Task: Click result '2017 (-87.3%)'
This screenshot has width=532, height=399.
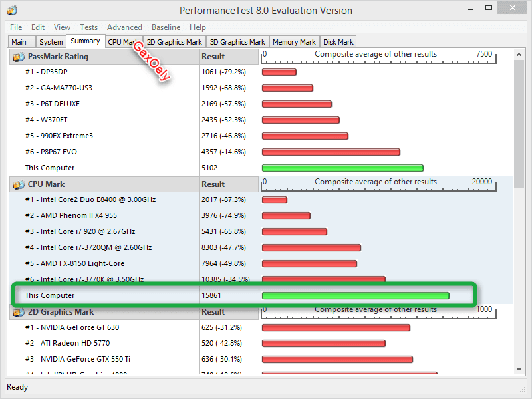Action: pos(223,199)
